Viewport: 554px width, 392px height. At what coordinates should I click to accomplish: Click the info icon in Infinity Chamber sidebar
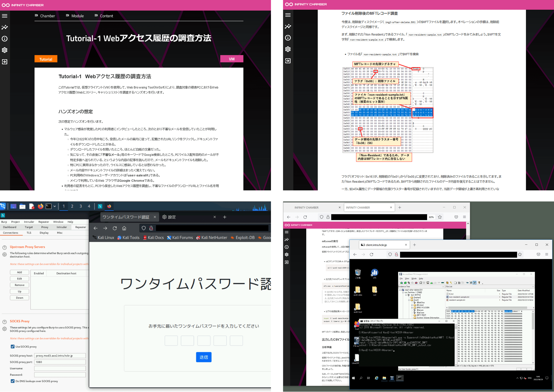click(x=5, y=39)
